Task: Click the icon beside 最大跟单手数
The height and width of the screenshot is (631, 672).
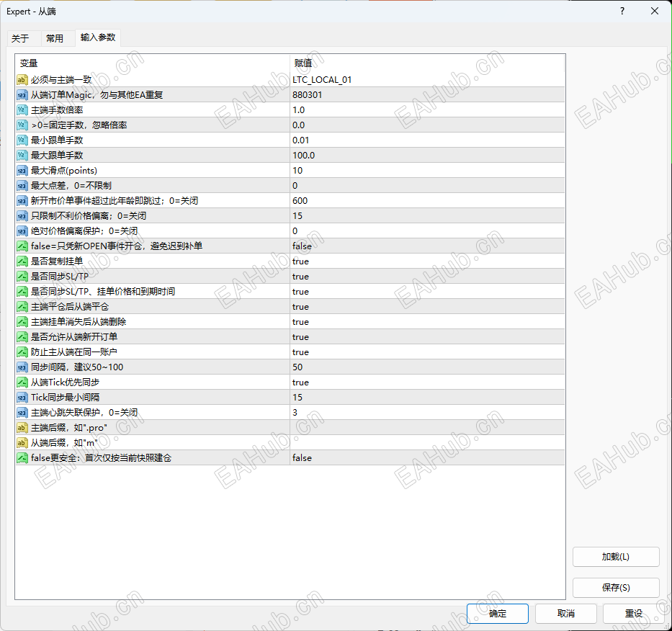Action: (x=22, y=156)
